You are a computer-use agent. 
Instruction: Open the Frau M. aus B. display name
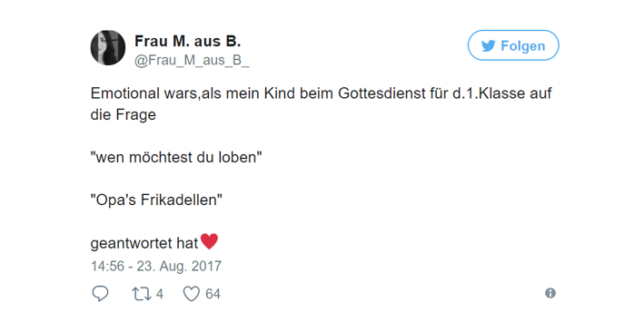188,41
